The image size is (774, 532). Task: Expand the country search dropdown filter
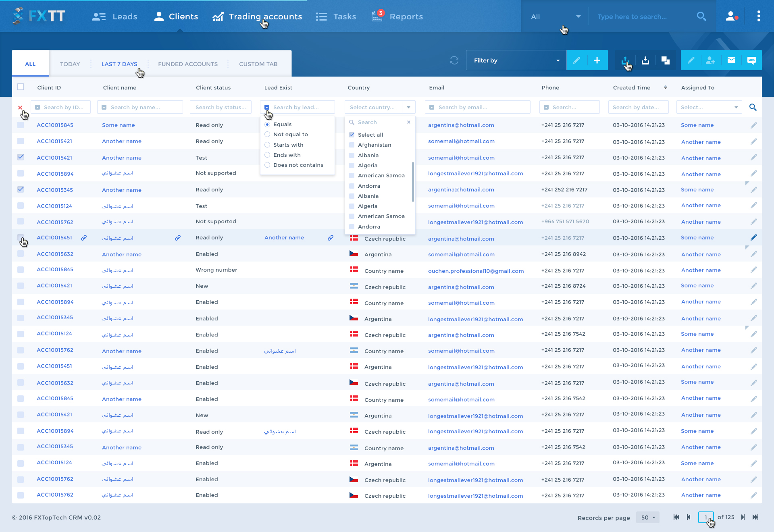[409, 107]
